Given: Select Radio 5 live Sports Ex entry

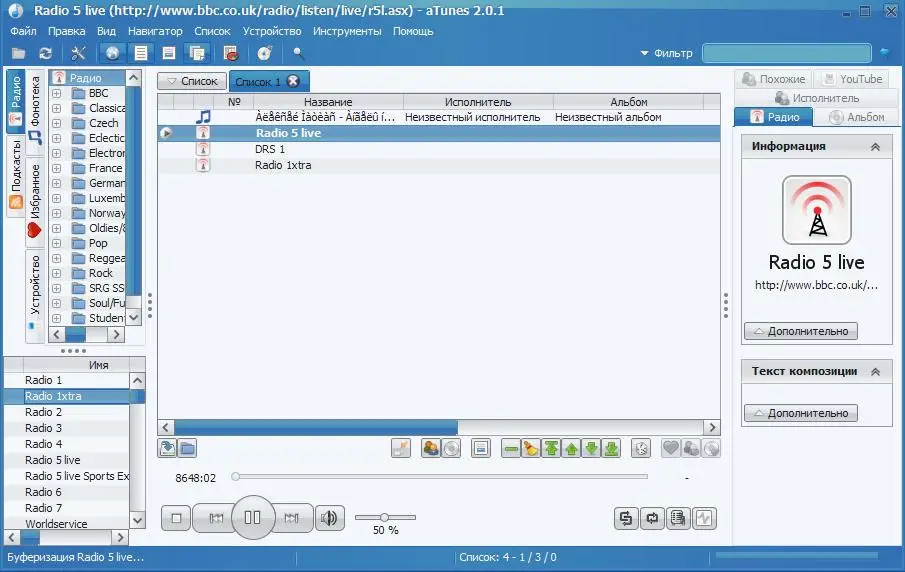Looking at the screenshot, I should coord(67,476).
